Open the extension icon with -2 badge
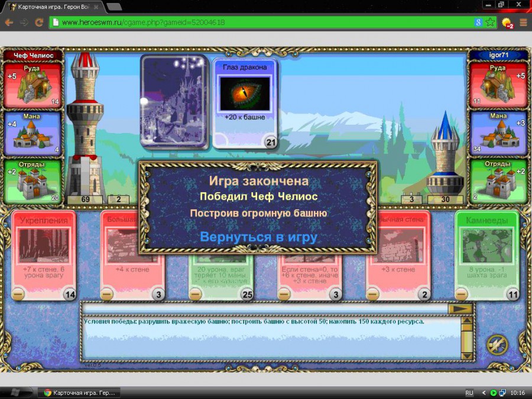Screen dimensions: 532x399 [x=508, y=23]
